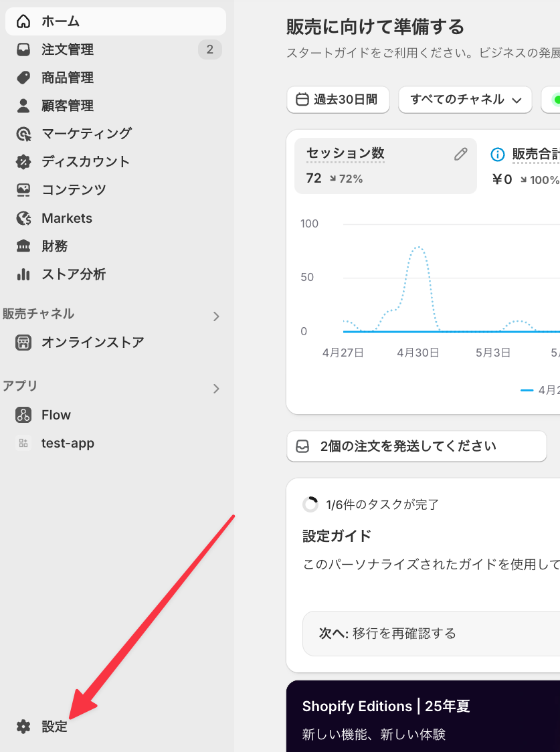Select the 注文管理 orders icon
560x752 pixels.
[23, 50]
